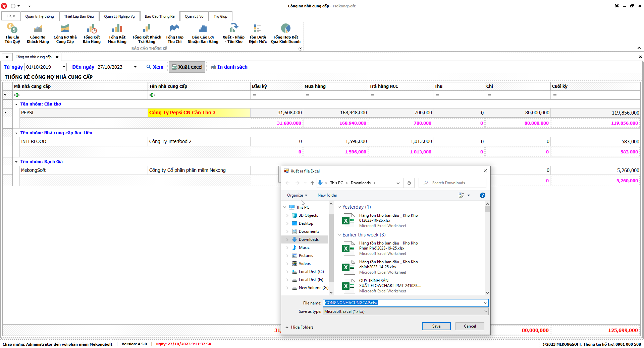Screen dimensions: 644x348
Task: Open the Trợ Giúp ribbon tab
Action: pos(220,16)
